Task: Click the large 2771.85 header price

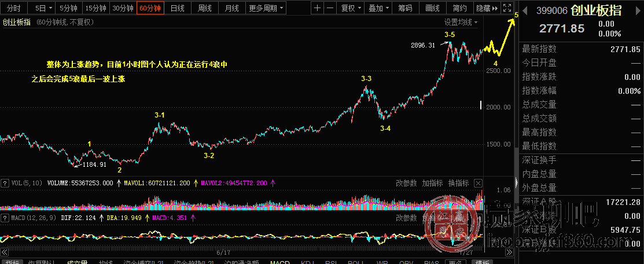Action: point(561,28)
